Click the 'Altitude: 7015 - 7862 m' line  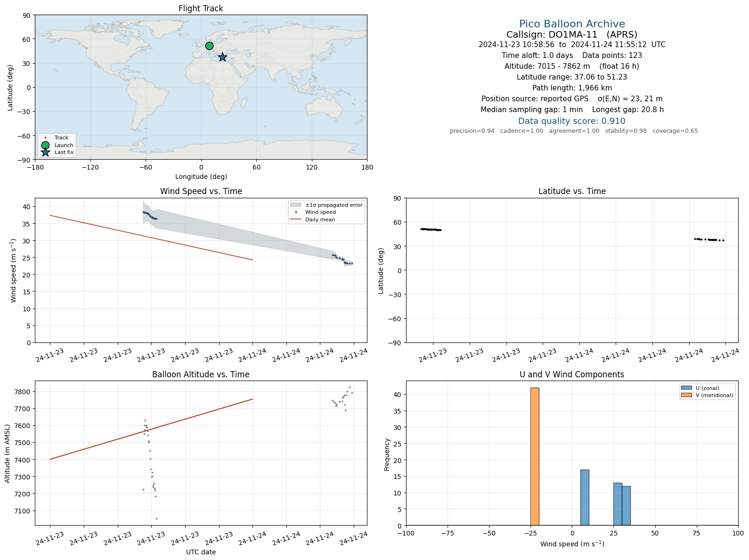pyautogui.click(x=572, y=66)
